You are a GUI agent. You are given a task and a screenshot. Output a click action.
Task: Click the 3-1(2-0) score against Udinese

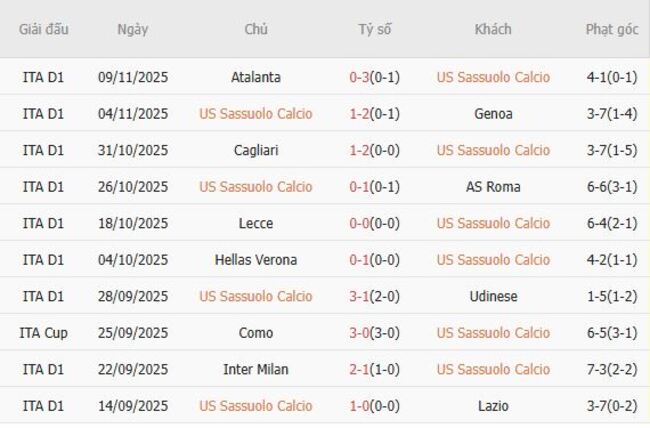pos(375,296)
